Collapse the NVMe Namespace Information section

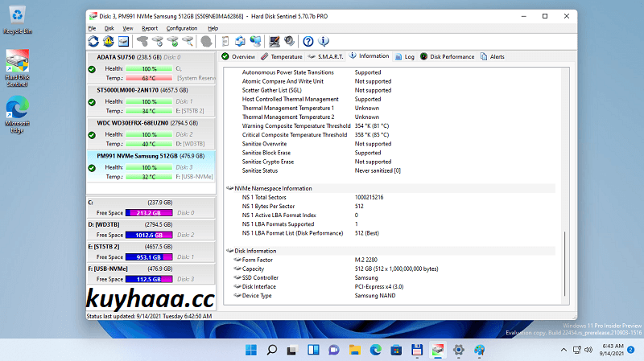[x=230, y=188]
